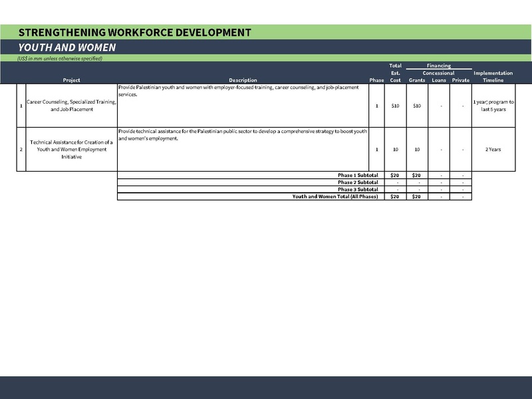Select the 'Phase' column header

point(376,80)
